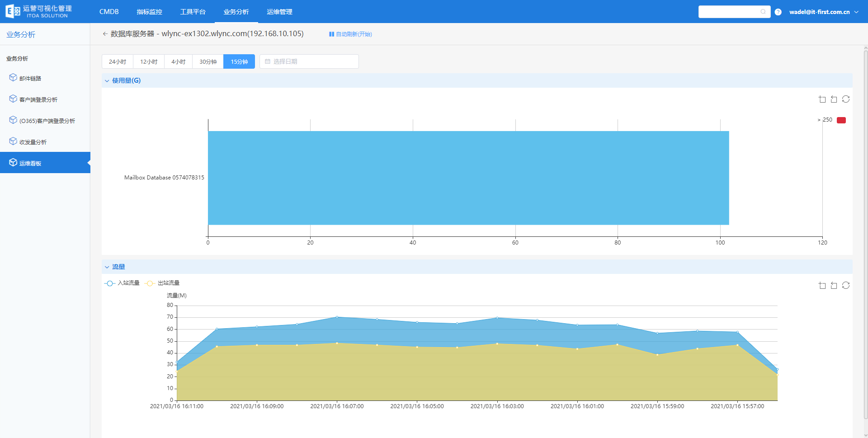Screen dimensions: 868x438
Task: Toggle the 出站流量 legend series
Action: [x=162, y=283]
